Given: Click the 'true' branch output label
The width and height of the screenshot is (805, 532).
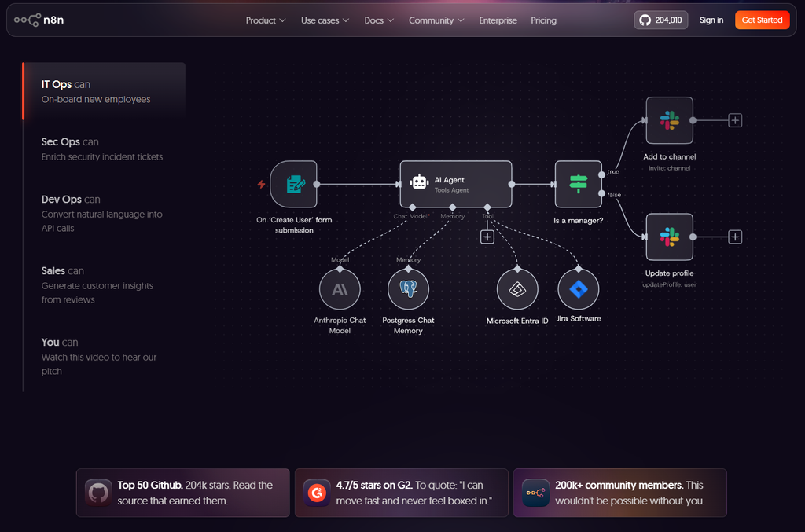Looking at the screenshot, I should pyautogui.click(x=613, y=172).
